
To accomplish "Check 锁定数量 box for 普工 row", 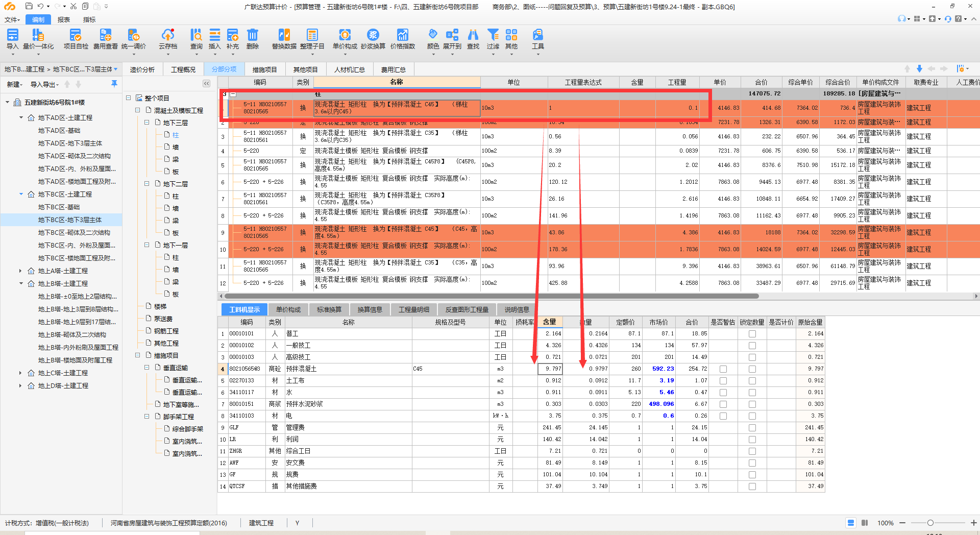I will click(752, 334).
